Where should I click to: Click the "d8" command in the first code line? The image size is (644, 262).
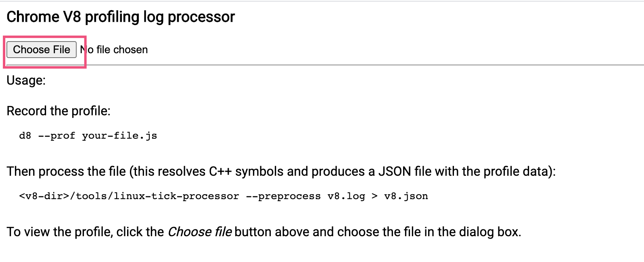[x=25, y=136]
